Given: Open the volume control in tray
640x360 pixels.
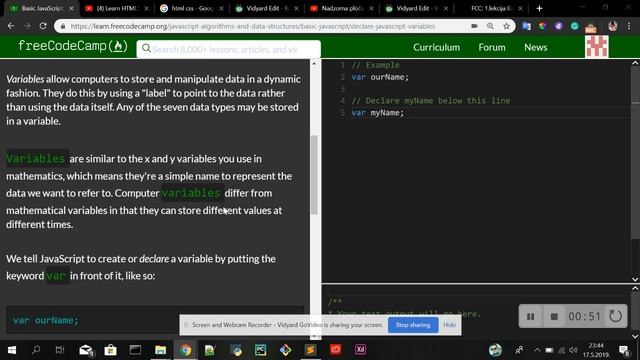Looking at the screenshot, I should [573, 350].
